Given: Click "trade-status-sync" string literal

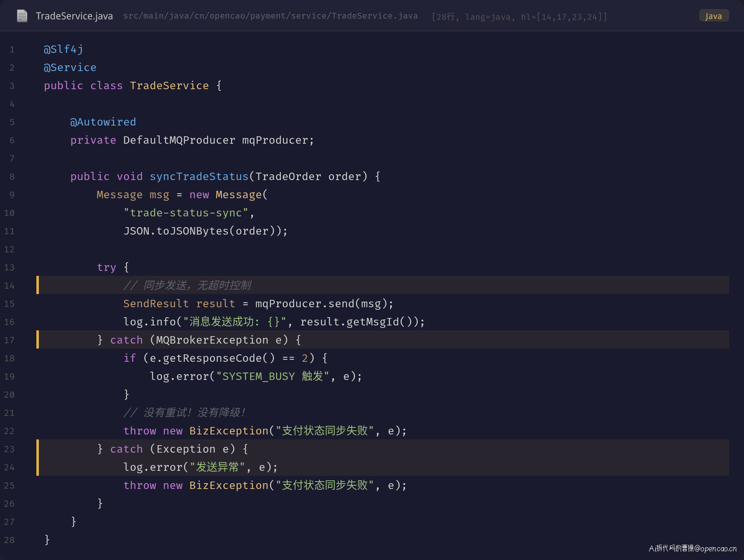Looking at the screenshot, I should point(186,213).
